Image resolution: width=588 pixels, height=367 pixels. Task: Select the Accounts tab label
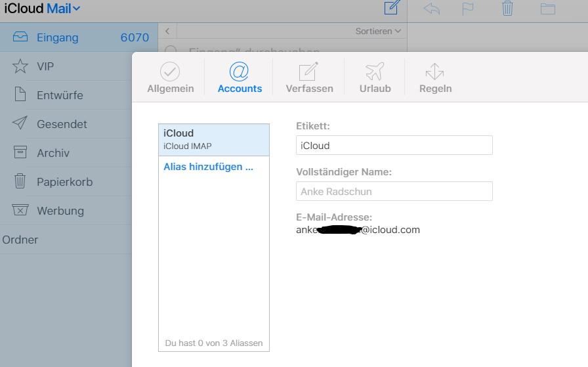240,89
